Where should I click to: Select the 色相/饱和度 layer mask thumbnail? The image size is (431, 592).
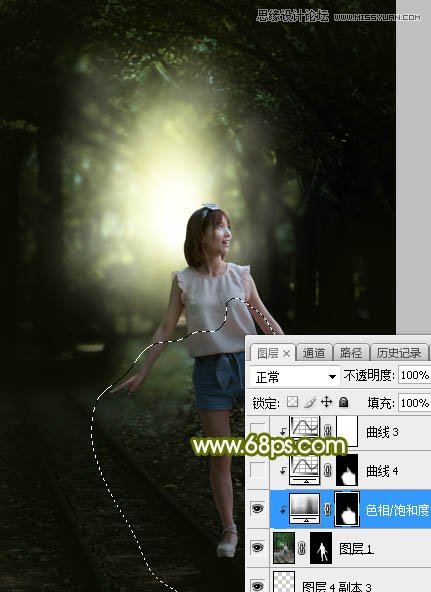point(347,509)
